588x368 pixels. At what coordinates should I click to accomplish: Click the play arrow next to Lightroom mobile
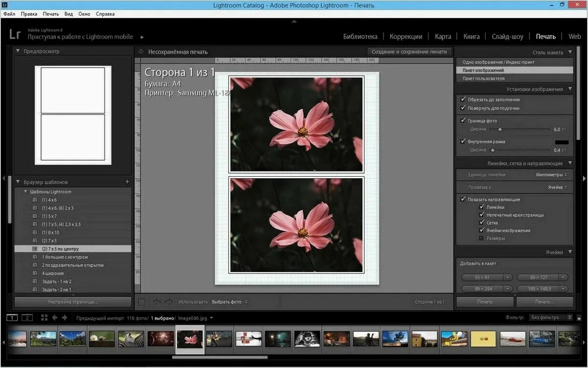click(142, 37)
